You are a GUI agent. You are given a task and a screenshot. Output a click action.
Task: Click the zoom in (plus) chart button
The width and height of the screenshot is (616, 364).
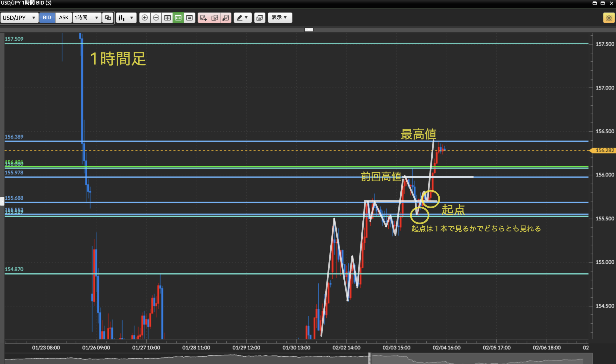point(145,18)
